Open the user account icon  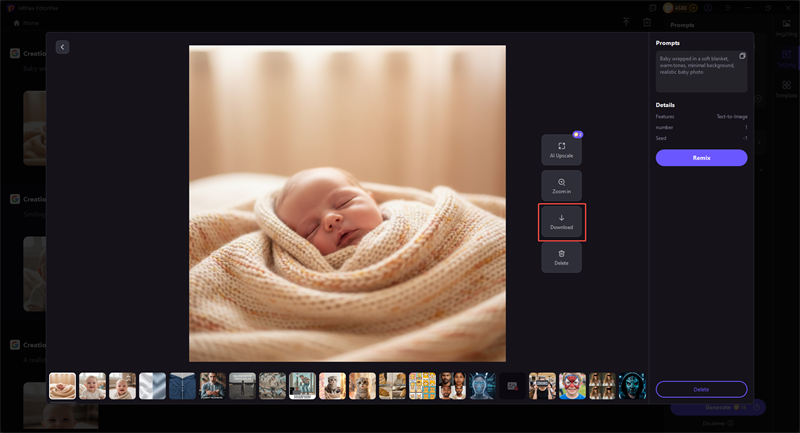pos(708,8)
